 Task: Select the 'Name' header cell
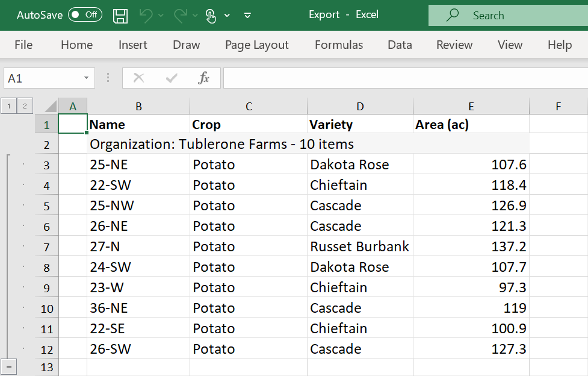pos(138,124)
